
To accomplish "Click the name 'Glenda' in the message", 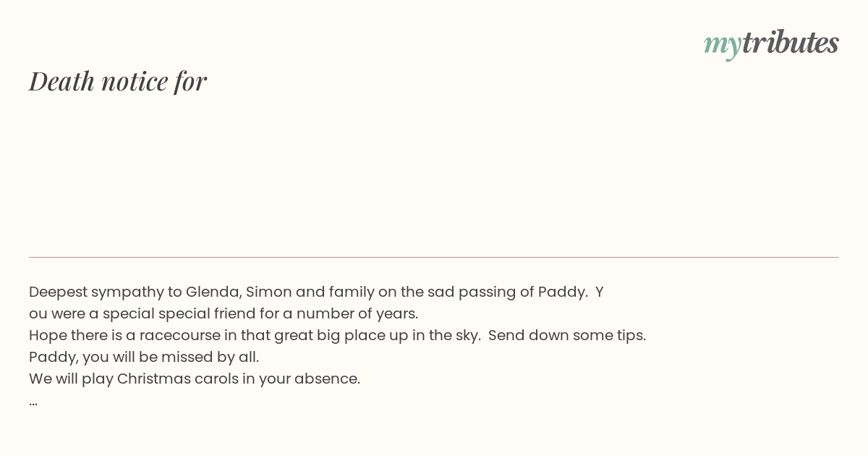I will [x=213, y=292].
